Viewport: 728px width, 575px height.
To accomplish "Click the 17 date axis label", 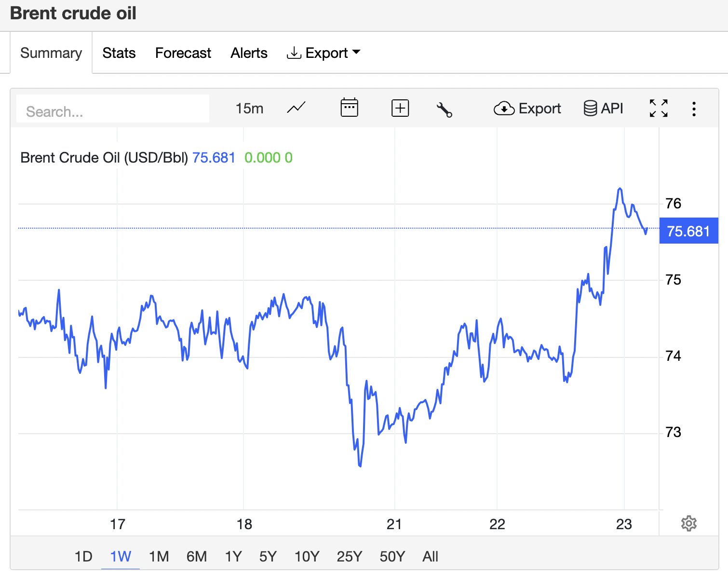I will [118, 524].
